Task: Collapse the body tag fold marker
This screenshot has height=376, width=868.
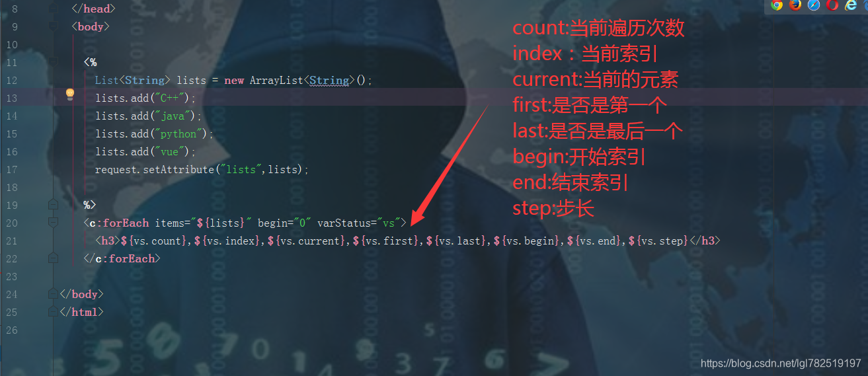Action: 54,27
